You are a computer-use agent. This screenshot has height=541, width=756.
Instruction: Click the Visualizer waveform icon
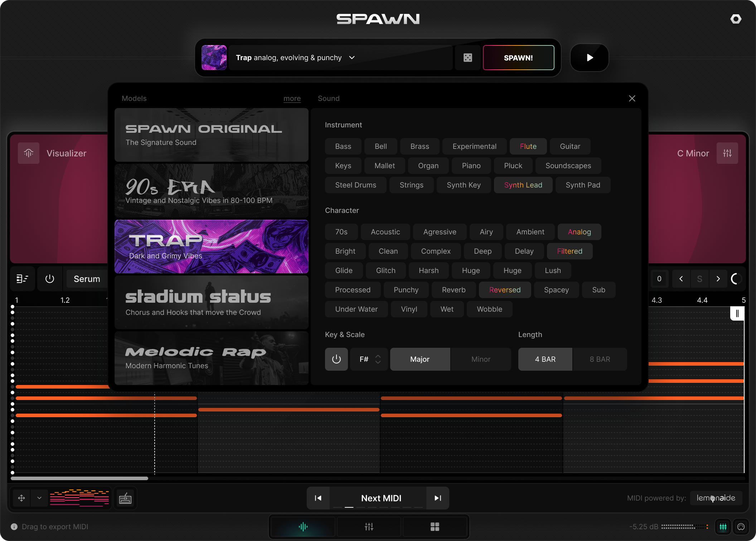pyautogui.click(x=29, y=153)
